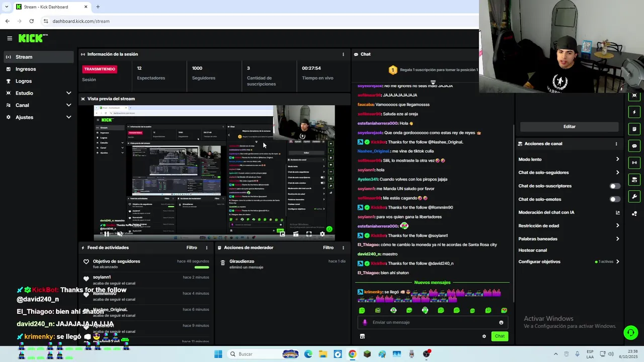Click the lightning bolt sidebar icon

[x=634, y=112]
